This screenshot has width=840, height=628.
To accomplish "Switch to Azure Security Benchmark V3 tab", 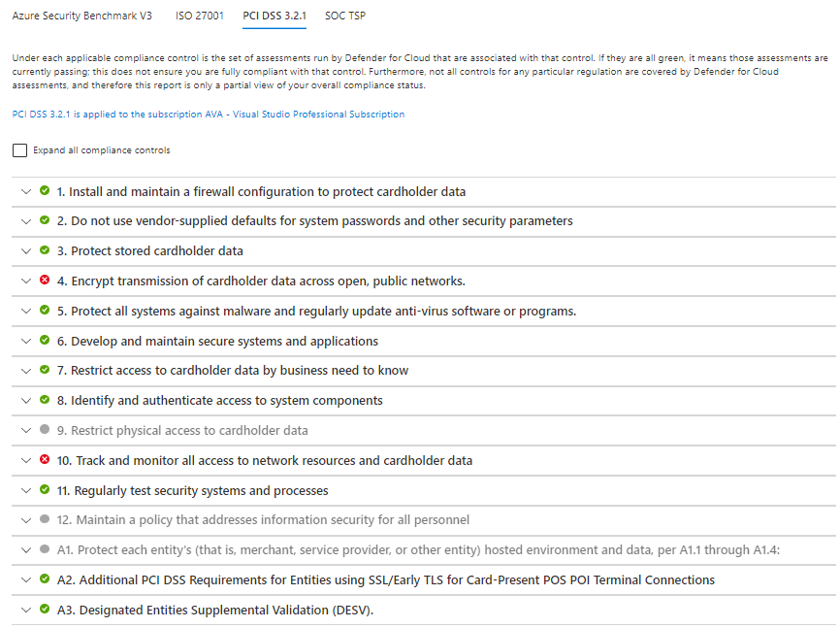I will pyautogui.click(x=82, y=16).
